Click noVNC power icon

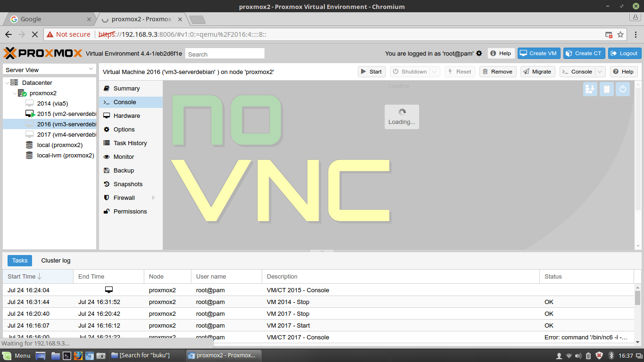tap(623, 89)
